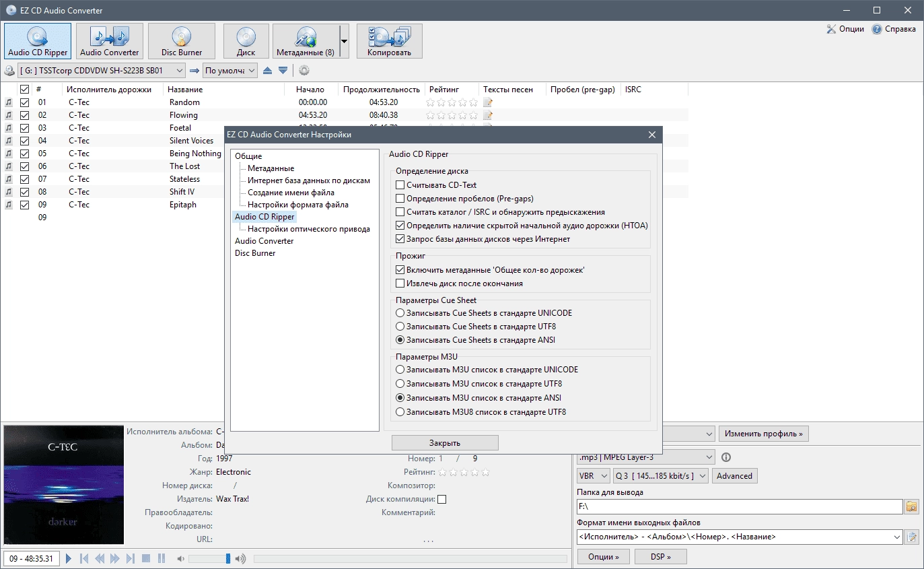The width and height of the screenshot is (924, 569).
Task: Open the optical drive selection combo box
Action: tap(102, 70)
